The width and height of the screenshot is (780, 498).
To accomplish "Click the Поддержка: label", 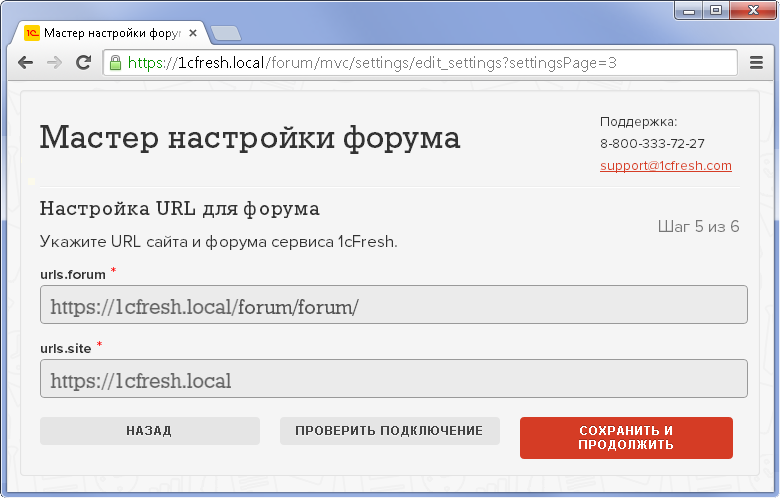I will (638, 122).
